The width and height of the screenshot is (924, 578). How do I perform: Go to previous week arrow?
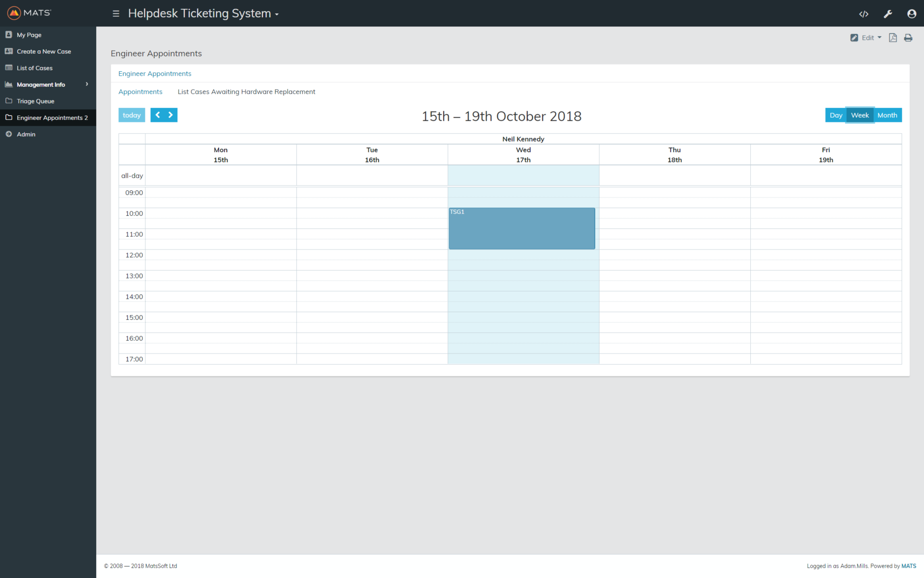coord(157,115)
